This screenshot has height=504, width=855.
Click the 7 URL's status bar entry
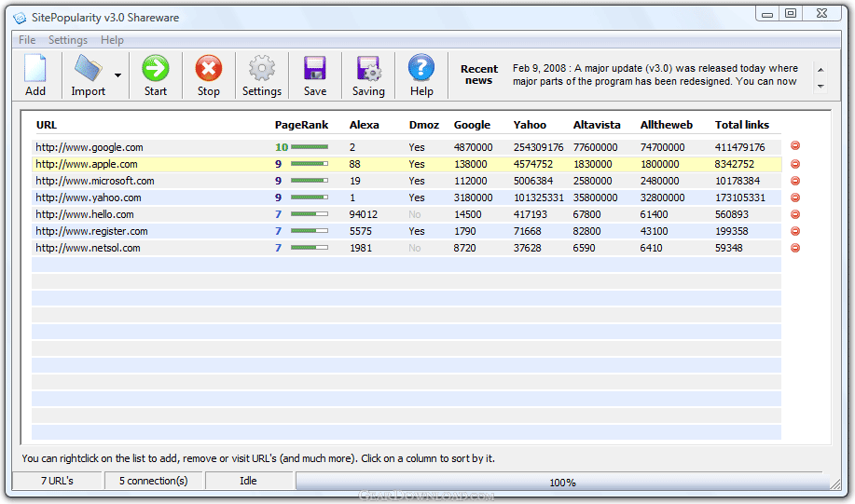tap(57, 481)
